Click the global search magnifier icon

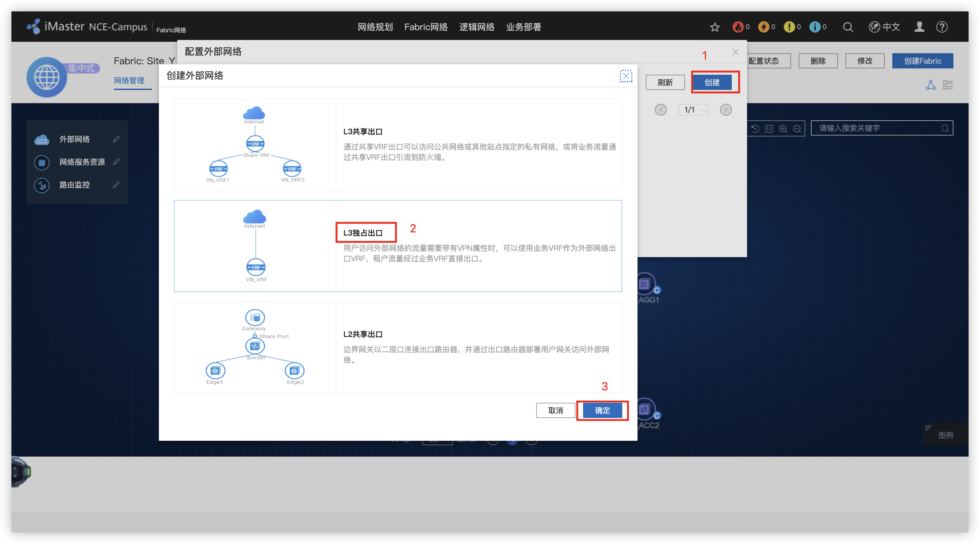848,27
